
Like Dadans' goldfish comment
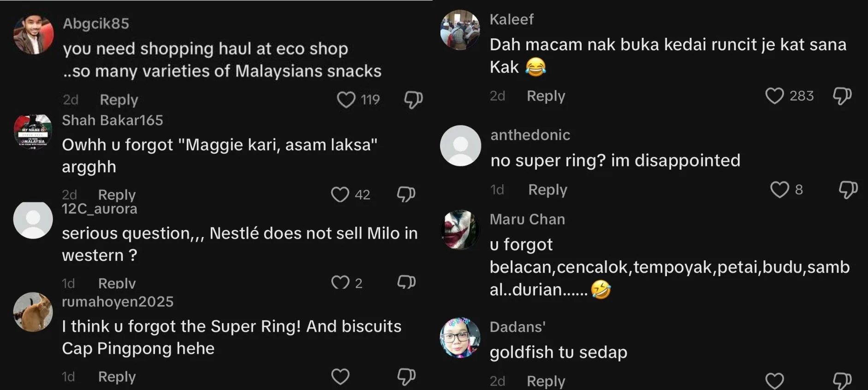(x=774, y=381)
